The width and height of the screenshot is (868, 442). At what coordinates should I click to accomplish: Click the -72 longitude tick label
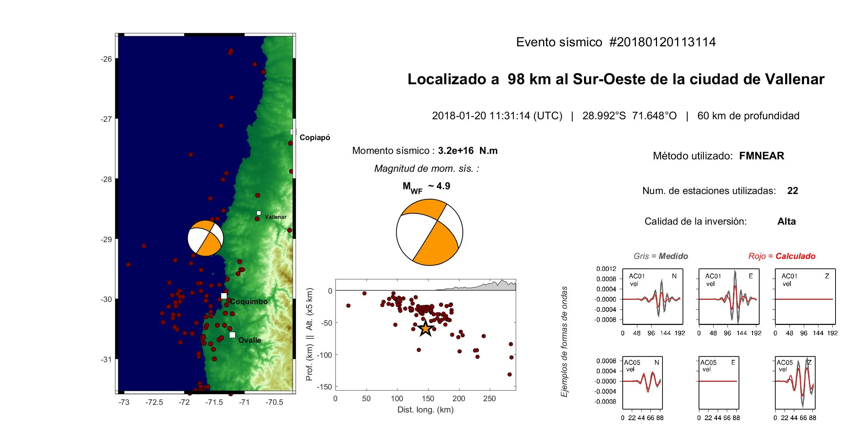pyautogui.click(x=184, y=402)
